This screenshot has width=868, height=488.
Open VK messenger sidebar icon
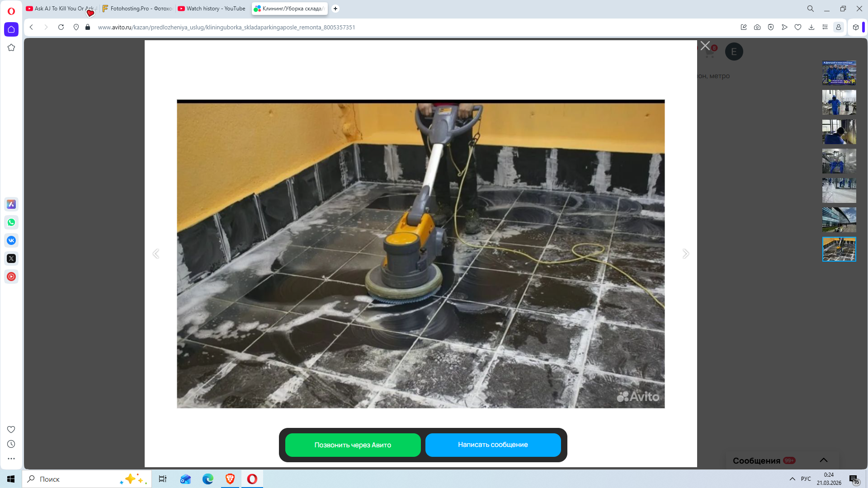coord(11,240)
